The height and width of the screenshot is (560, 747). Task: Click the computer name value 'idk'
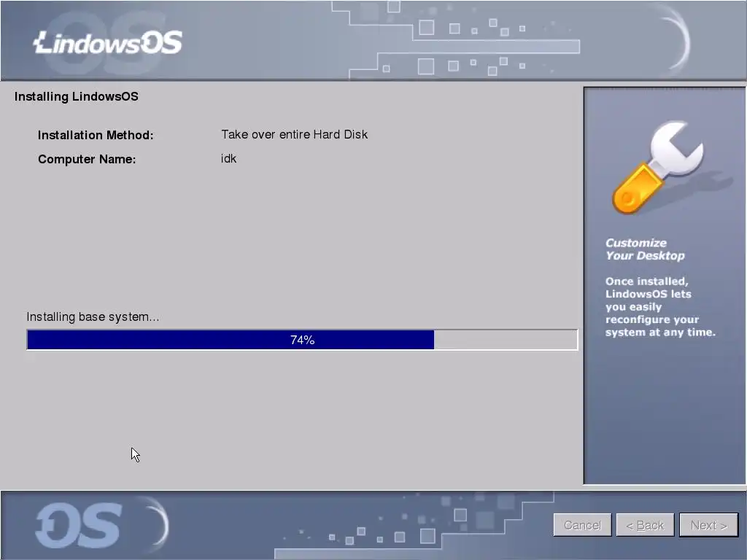[x=228, y=158]
